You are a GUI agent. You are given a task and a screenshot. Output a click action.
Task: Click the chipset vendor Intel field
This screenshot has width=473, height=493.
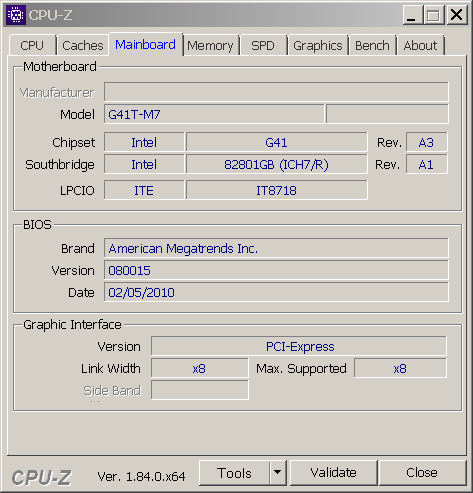144,143
